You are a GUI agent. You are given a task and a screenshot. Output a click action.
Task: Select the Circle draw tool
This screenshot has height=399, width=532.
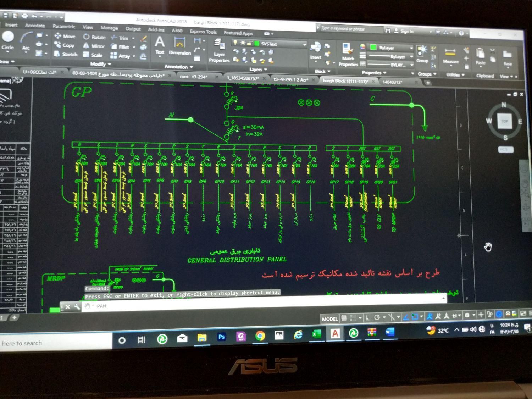8,40
